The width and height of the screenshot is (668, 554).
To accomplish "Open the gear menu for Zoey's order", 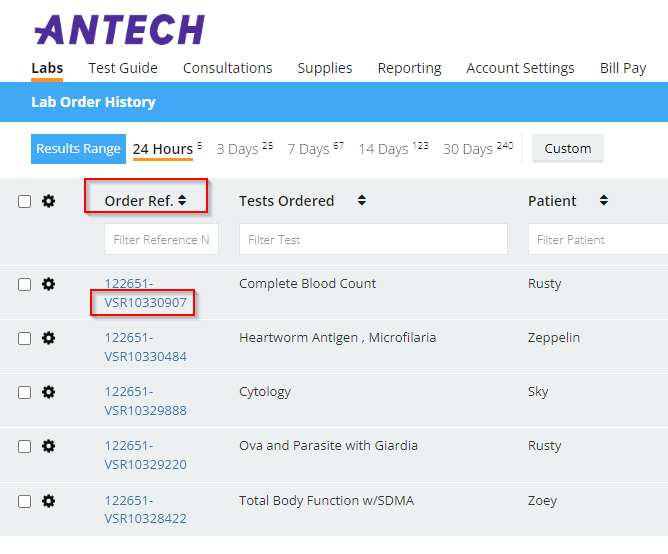I will pyautogui.click(x=48, y=500).
